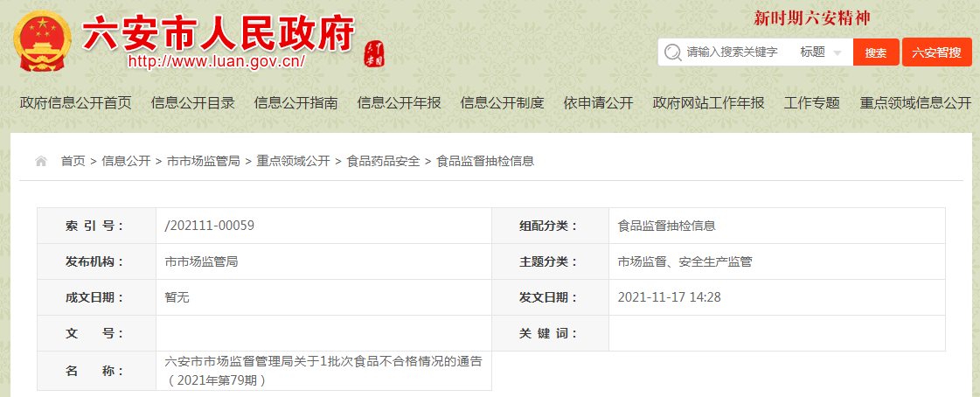Click the 主题分类 label cell

[550, 261]
